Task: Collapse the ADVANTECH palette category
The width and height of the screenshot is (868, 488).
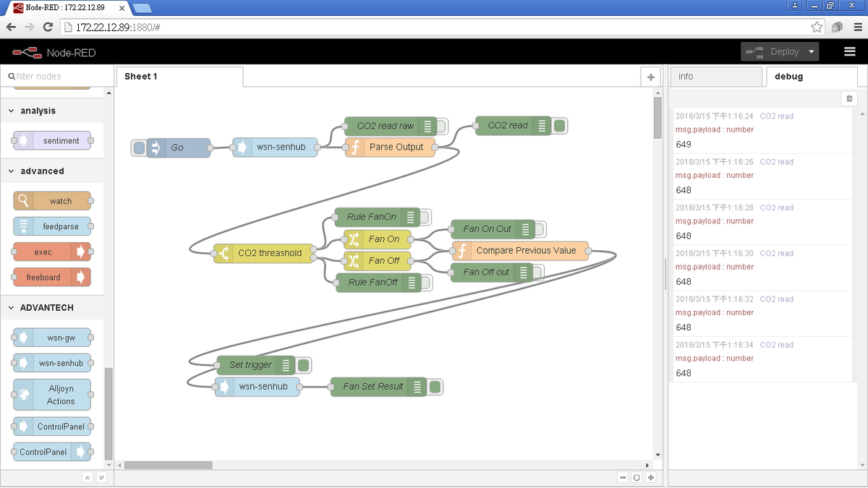Action: [12, 307]
